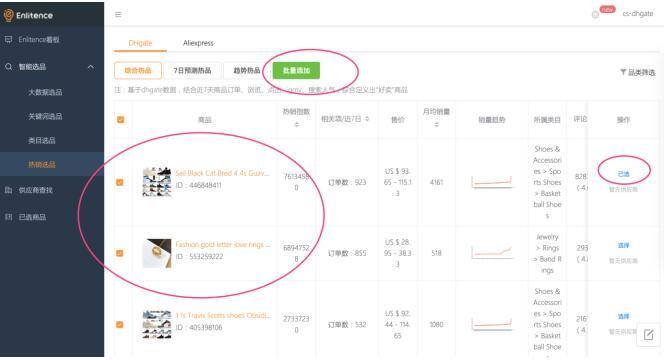Click 选择 in the Travis Scotts row
665x360 pixels.
623,316
